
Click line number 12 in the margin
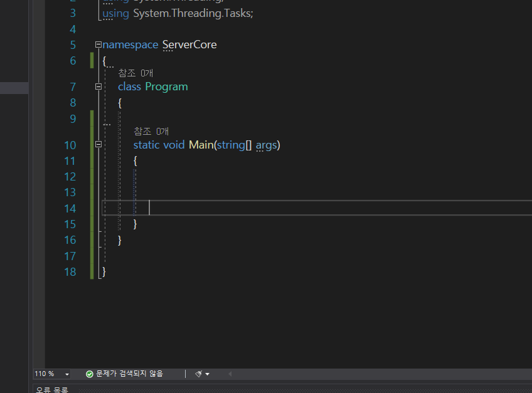click(x=70, y=177)
